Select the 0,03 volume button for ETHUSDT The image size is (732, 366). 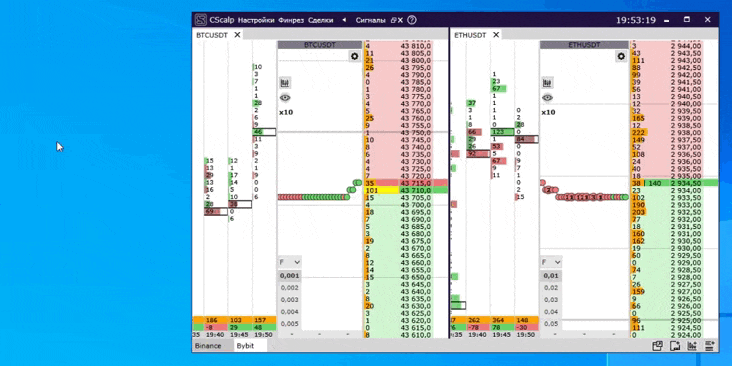pyautogui.click(x=551, y=300)
